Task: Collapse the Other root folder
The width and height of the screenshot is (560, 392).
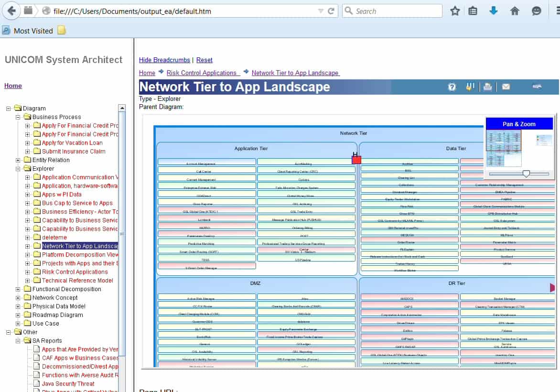Action: [8, 332]
